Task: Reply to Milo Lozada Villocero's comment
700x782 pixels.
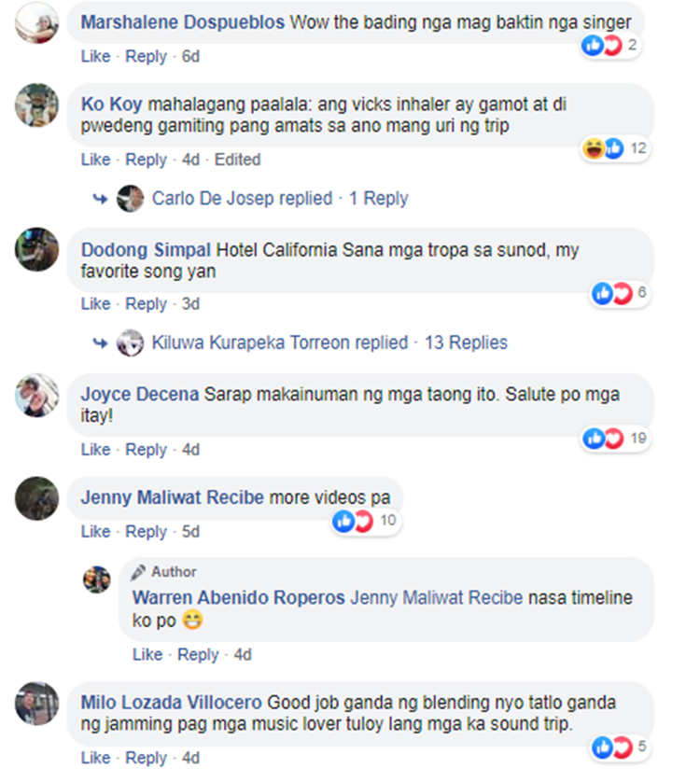Action: (146, 758)
